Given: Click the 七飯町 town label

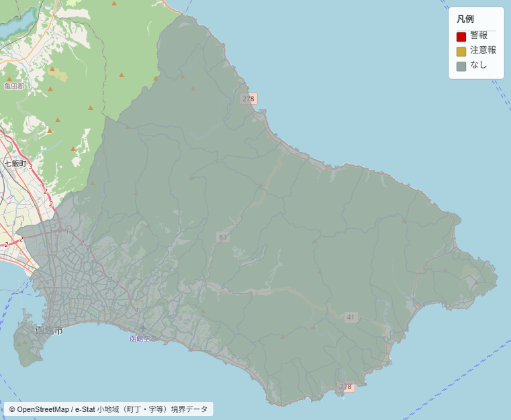Looking at the screenshot, I should click(15, 164).
